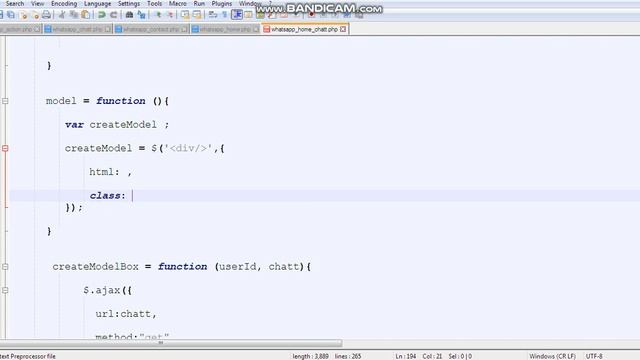Switch to the whatsapp_chatt.php tab

[78, 29]
